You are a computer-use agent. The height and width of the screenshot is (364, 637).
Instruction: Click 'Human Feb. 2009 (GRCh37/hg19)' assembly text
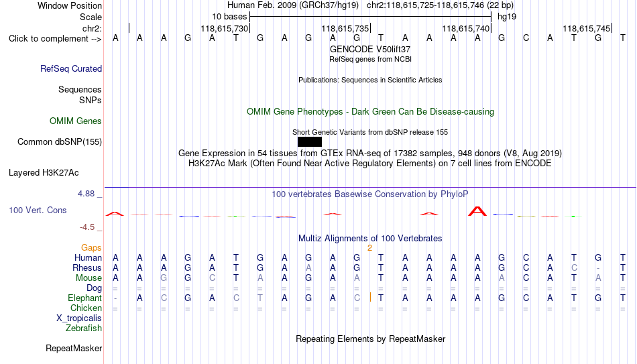(x=293, y=5)
